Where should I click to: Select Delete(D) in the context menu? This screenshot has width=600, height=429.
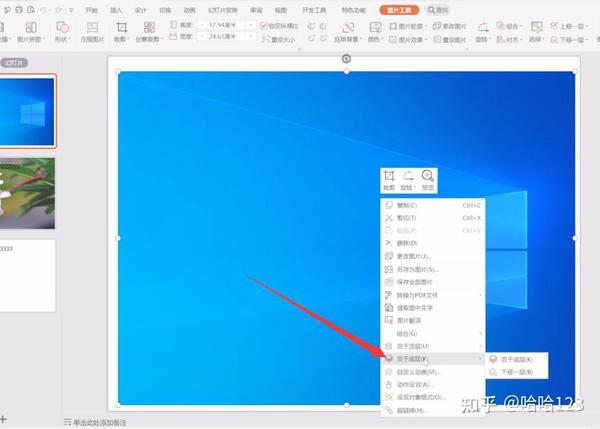pos(433,243)
